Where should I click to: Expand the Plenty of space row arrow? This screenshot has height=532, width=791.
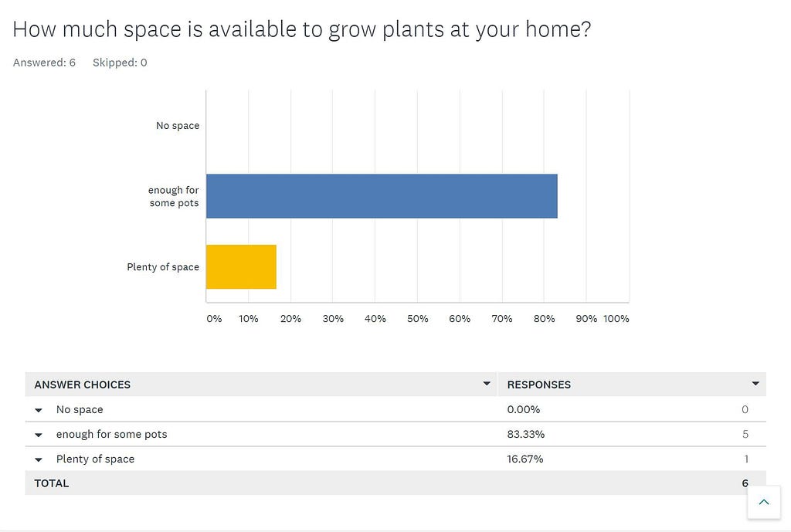point(39,459)
